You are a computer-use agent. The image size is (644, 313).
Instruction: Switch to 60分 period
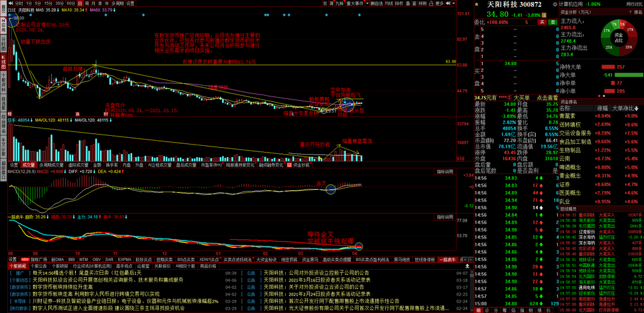71,3
